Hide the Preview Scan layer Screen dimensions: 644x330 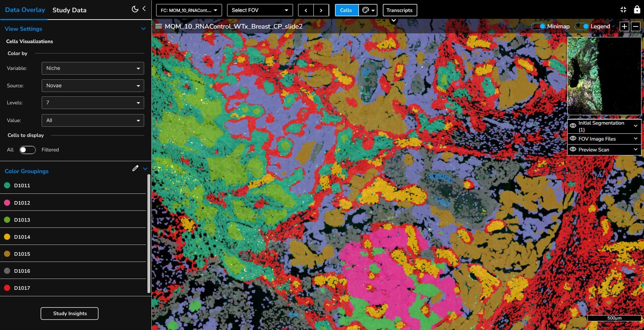pyautogui.click(x=573, y=149)
